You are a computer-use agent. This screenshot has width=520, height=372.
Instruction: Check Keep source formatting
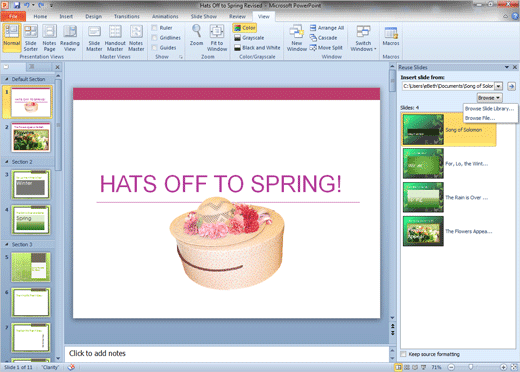(404, 354)
